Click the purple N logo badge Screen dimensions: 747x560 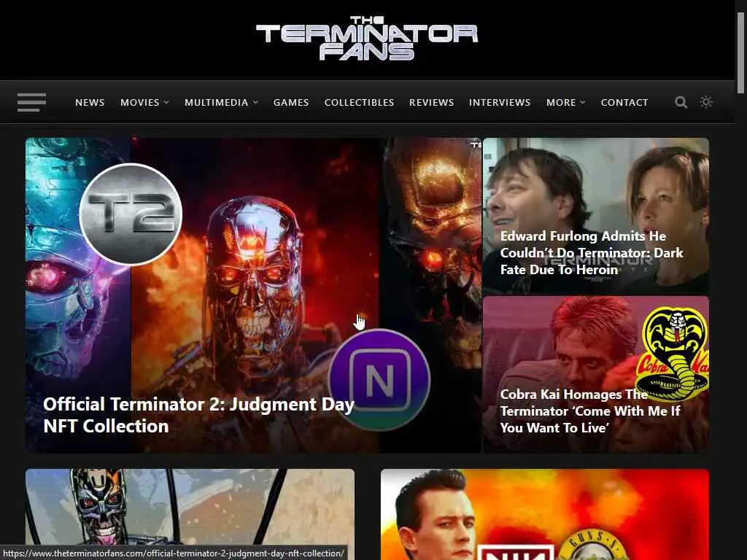pyautogui.click(x=379, y=379)
